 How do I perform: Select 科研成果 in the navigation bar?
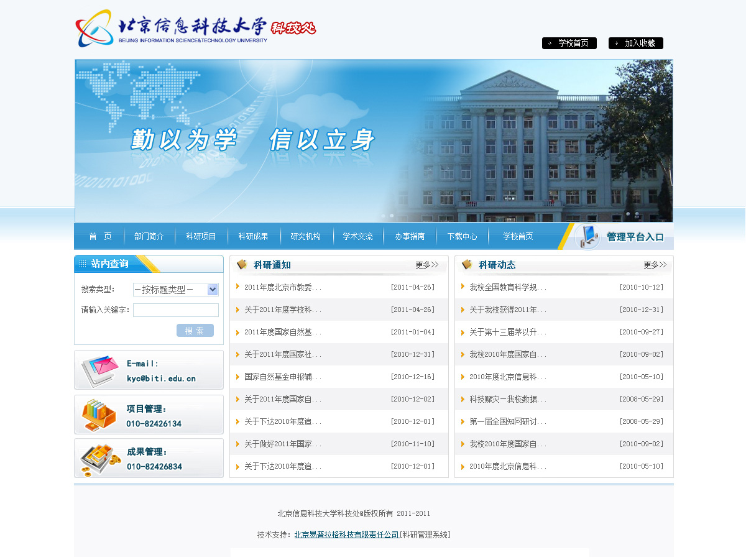tap(254, 236)
